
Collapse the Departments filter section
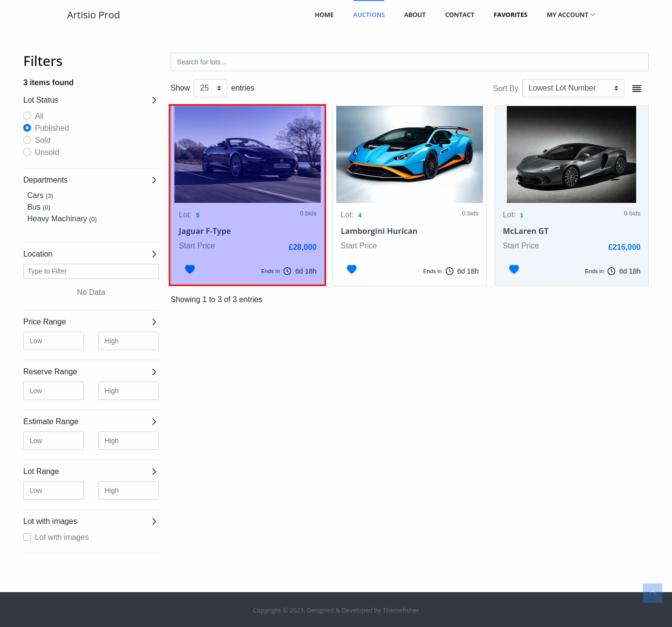pos(154,180)
